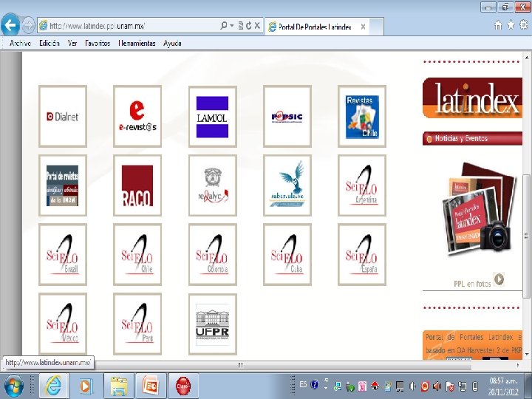This screenshot has height=399, width=532.
Task: Open the Dialnet portal tile
Action: pos(63,117)
